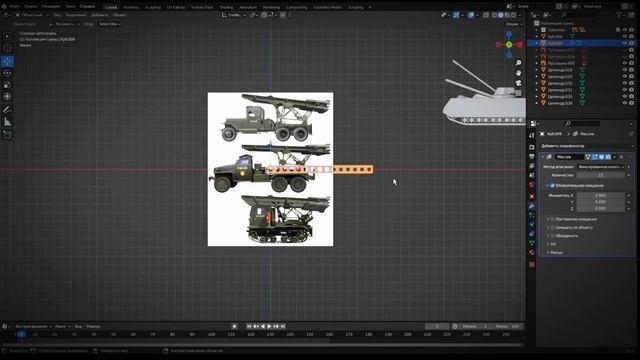Viewport: 640px width, 360px height.
Task: Select the Rotate tool
Action: tap(7, 73)
